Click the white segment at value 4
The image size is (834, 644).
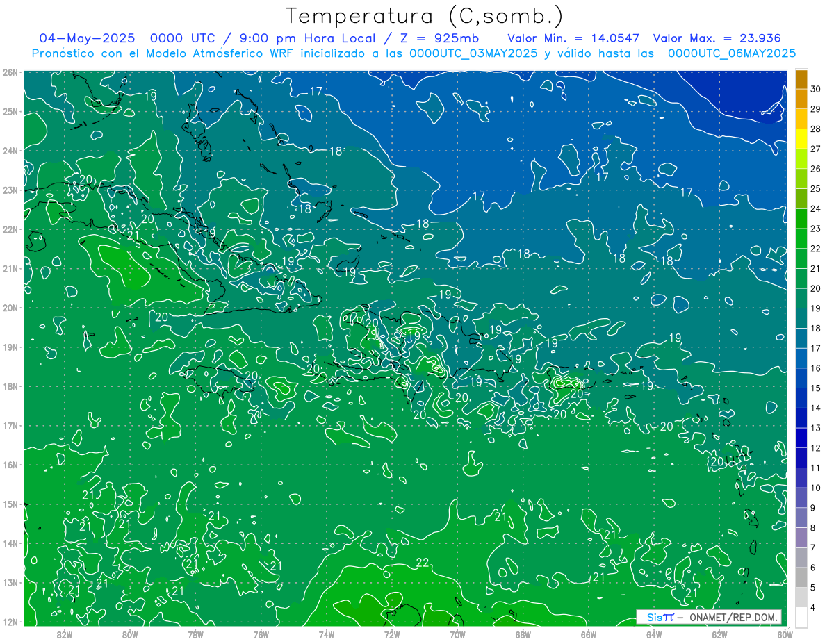tap(802, 616)
